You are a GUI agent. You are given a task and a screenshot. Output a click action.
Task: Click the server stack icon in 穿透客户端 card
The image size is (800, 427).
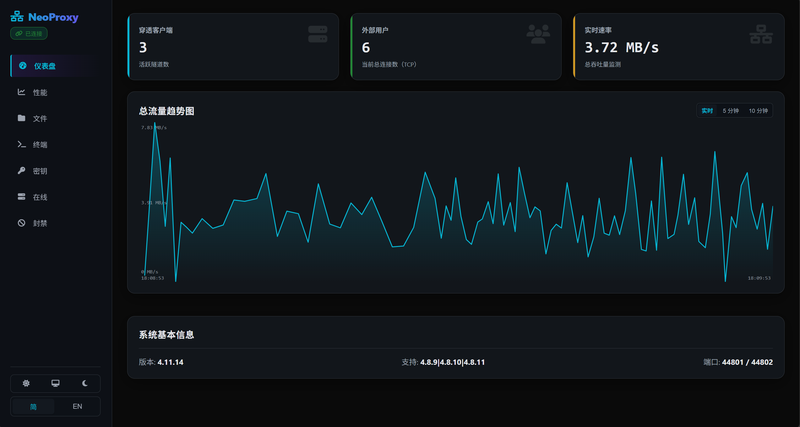tap(318, 34)
